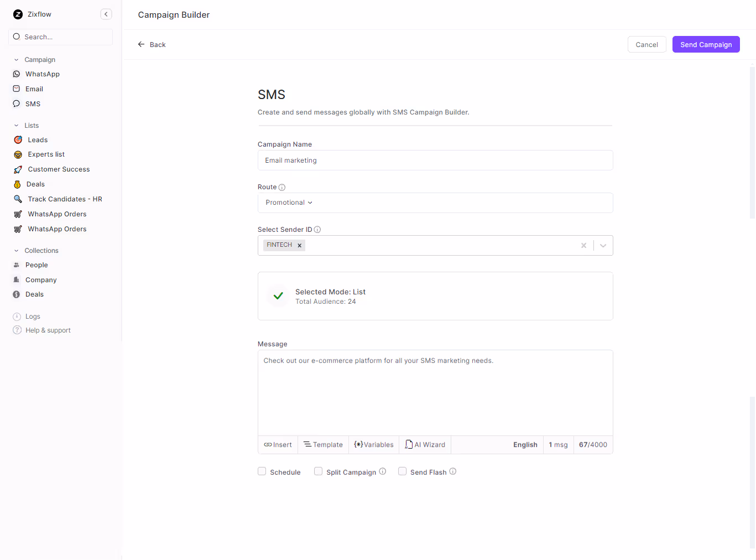This screenshot has height=560, width=756.
Task: Click the search magnifier icon
Action: tap(17, 37)
